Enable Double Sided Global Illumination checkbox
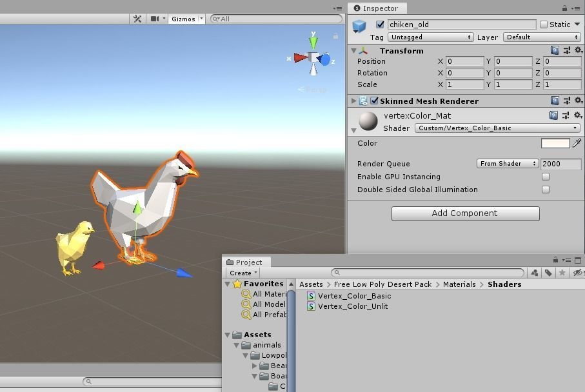 click(x=546, y=190)
